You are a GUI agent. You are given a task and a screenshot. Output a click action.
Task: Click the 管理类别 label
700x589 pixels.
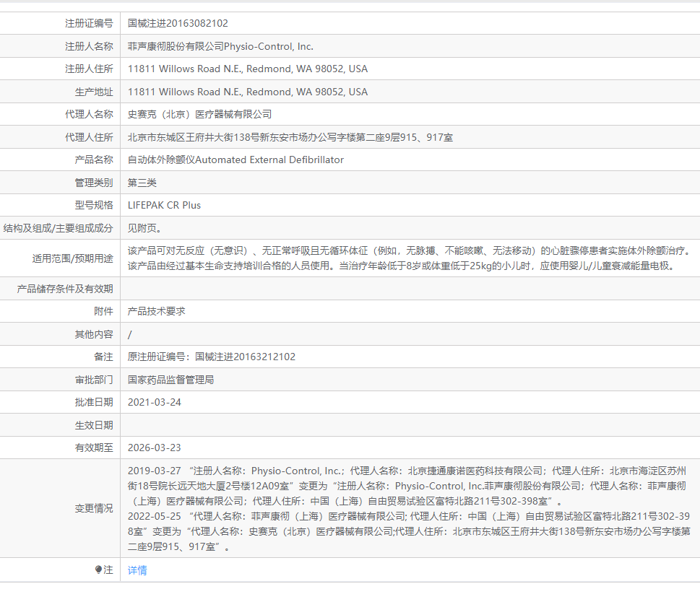pos(94,183)
